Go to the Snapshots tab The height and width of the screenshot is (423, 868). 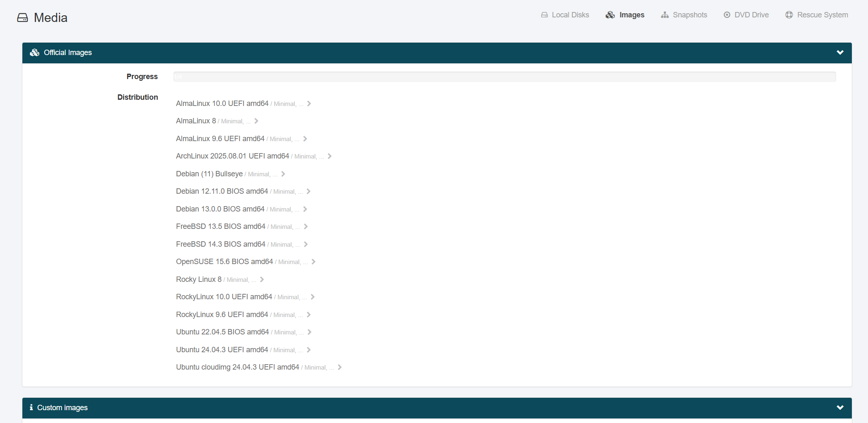pyautogui.click(x=684, y=15)
